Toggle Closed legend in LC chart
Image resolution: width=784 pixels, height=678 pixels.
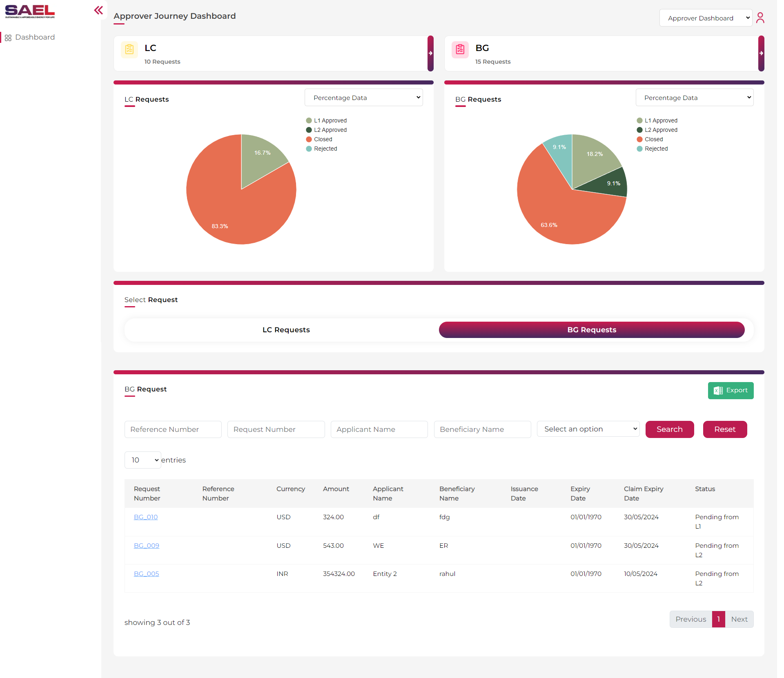click(319, 139)
